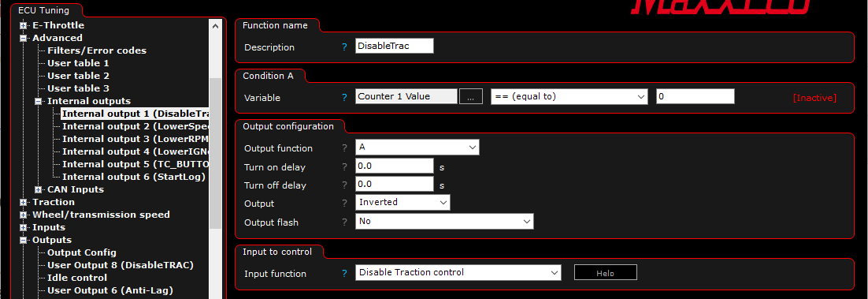Click Input function help question mark
The height and width of the screenshot is (299, 868).
point(344,274)
